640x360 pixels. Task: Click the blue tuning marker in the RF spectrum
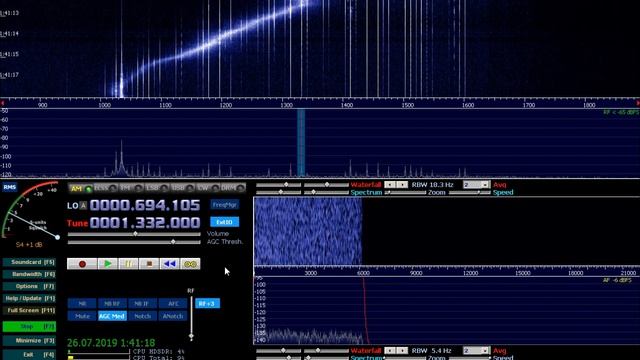tap(301, 143)
